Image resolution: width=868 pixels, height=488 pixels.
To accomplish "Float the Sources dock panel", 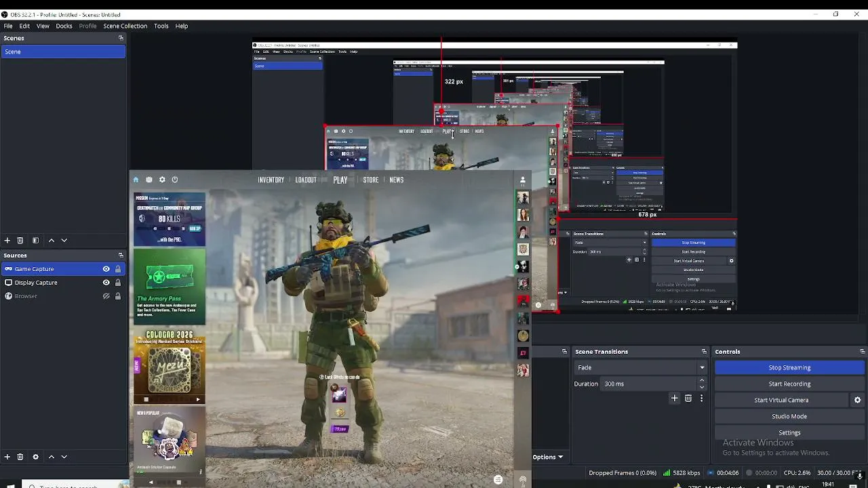I will tap(121, 256).
